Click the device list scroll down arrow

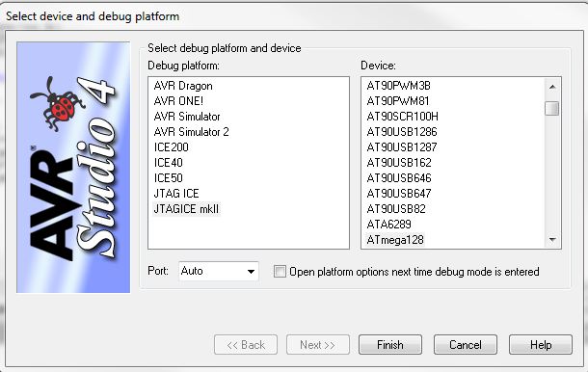(552, 239)
